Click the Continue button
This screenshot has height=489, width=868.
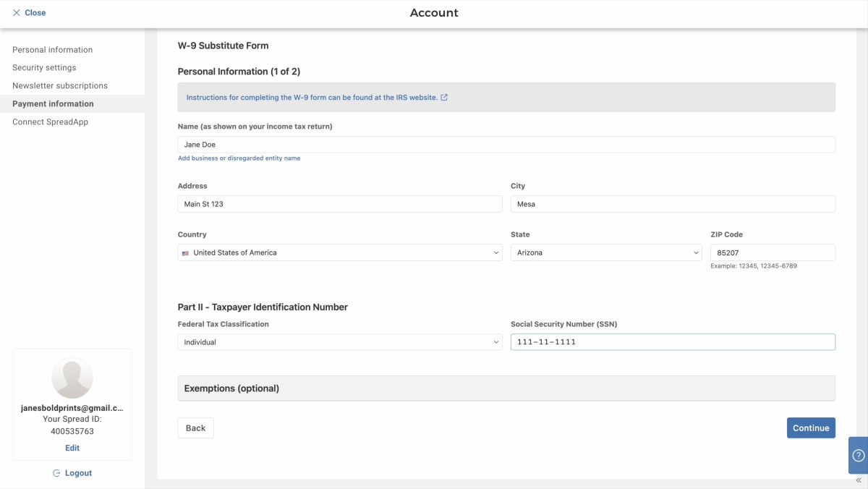tap(811, 428)
